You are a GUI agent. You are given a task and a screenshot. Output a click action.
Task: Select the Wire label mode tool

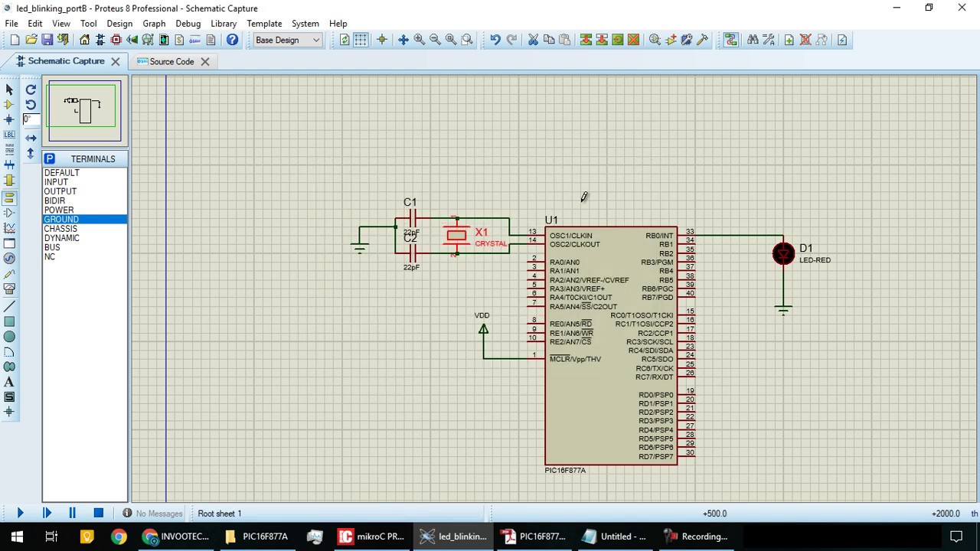(x=9, y=135)
